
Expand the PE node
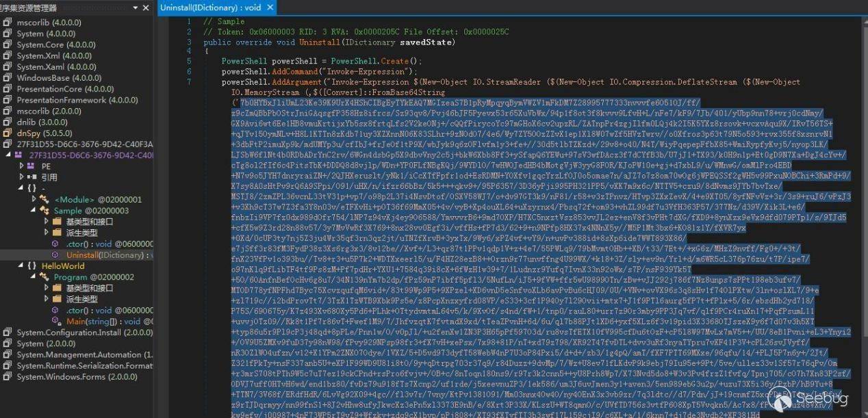coord(20,166)
